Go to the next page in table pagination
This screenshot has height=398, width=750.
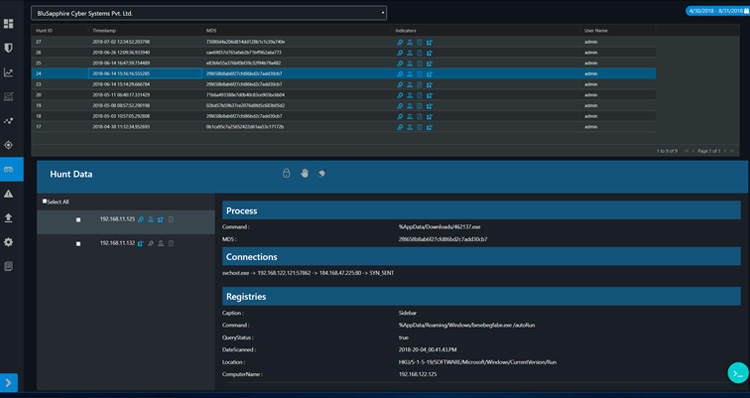[725, 151]
